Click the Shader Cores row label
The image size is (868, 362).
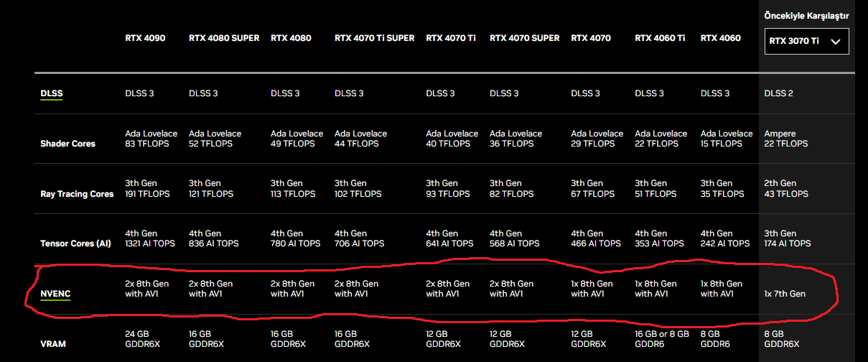[67, 144]
